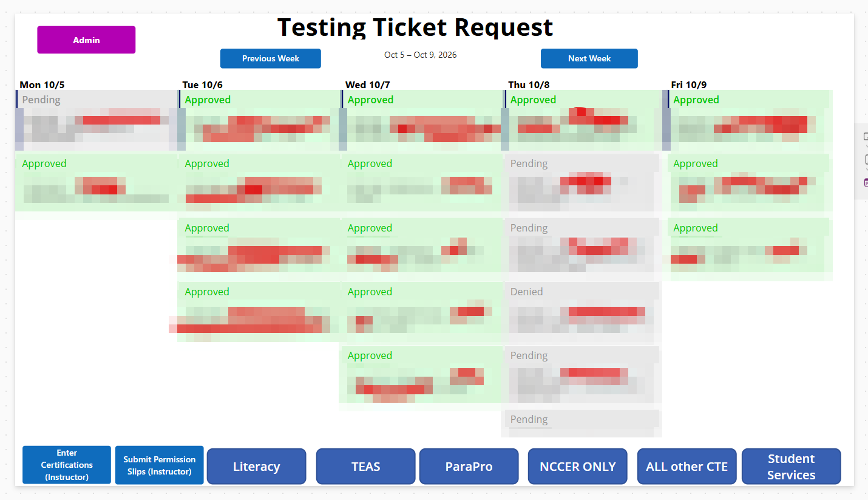This screenshot has height=500, width=868.
Task: Open the Approved ticket under Thu 10/8
Action: (583, 120)
